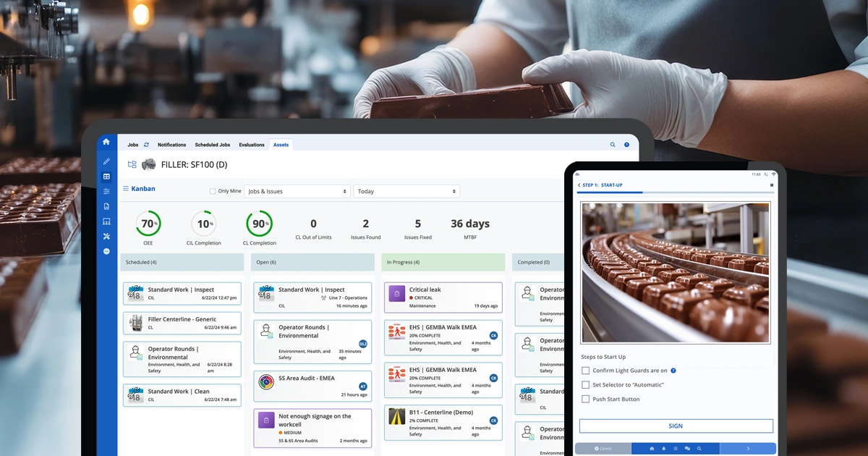Open the Scheduled Jobs tab
Image resolution: width=868 pixels, height=456 pixels.
click(212, 145)
